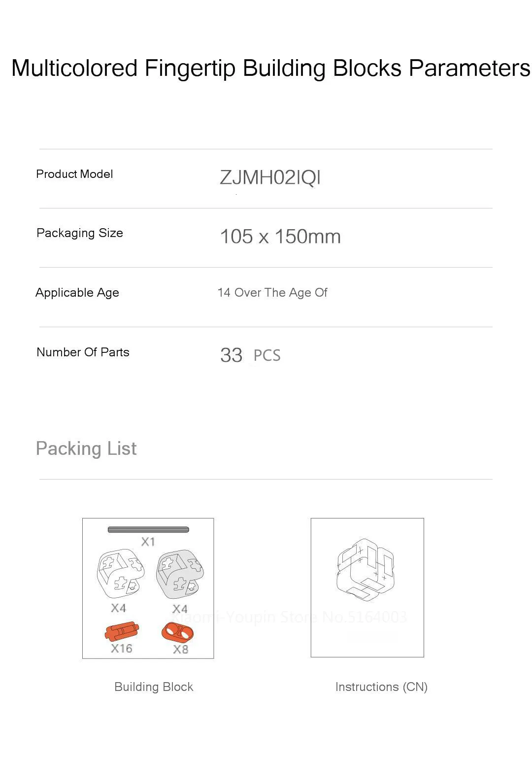
Task: Click the X1 quantity label
Action: point(148,542)
